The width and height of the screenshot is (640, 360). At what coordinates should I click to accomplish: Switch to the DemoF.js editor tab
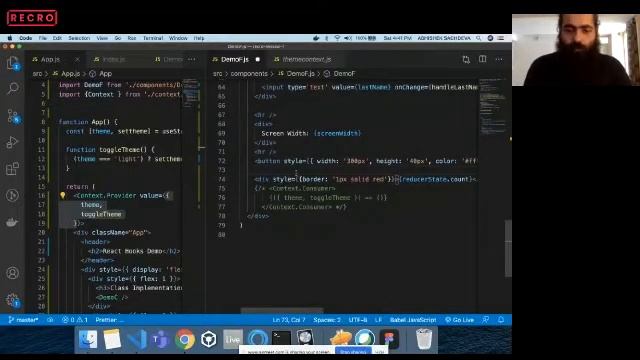pyautogui.click(x=235, y=60)
